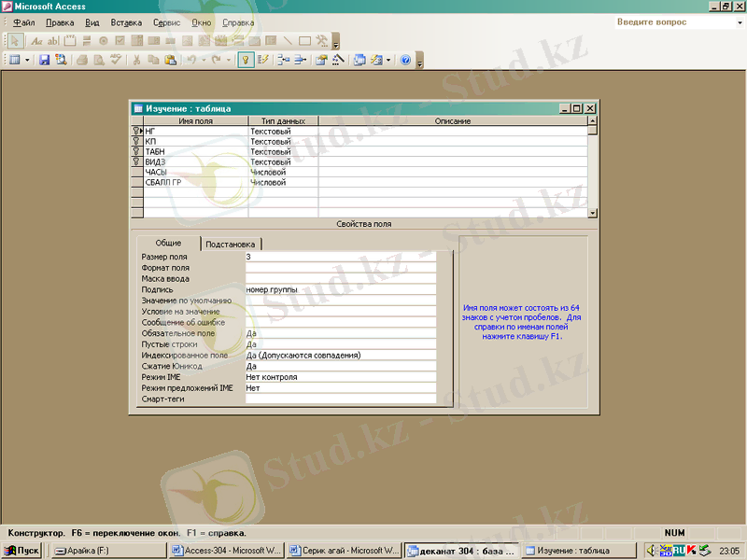Image resolution: width=747 pixels, height=560 pixels.
Task: Click the Save icon in toolbar
Action: pyautogui.click(x=44, y=60)
